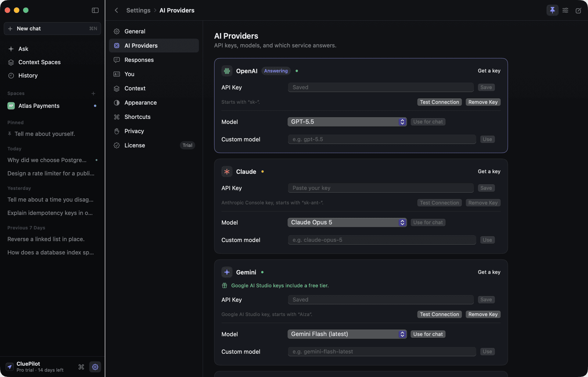Screen dimensions: 588x377
Task: Open the Appearance settings tab
Action: [154, 103]
